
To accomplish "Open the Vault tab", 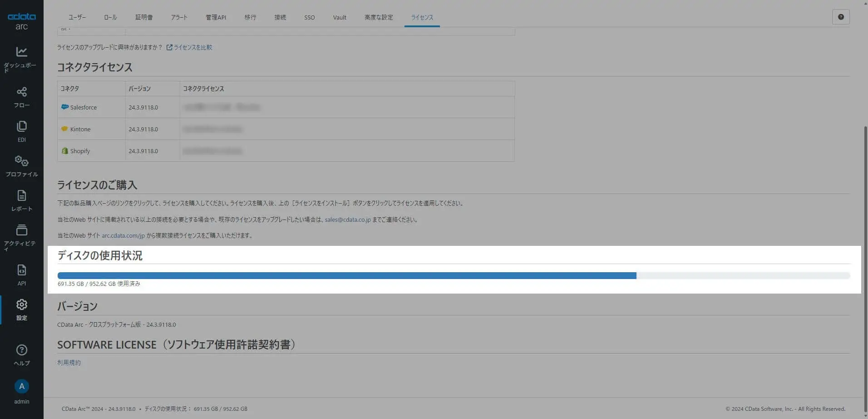I will [x=340, y=17].
